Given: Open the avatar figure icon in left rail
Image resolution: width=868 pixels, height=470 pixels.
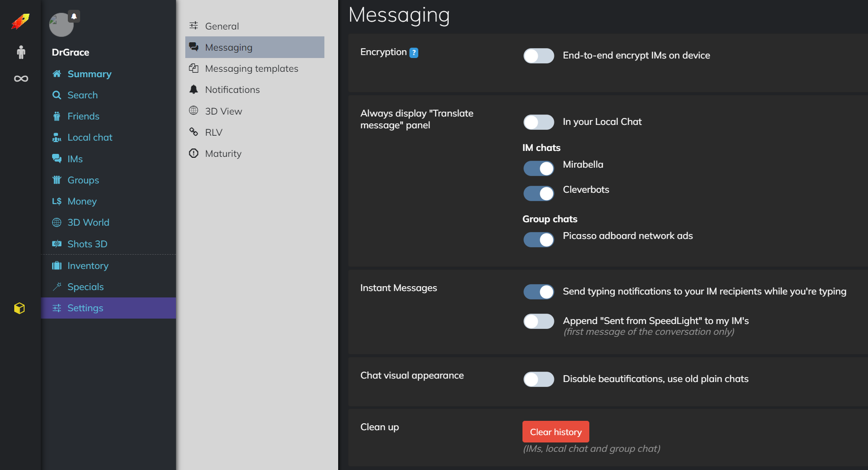Looking at the screenshot, I should pos(21,52).
